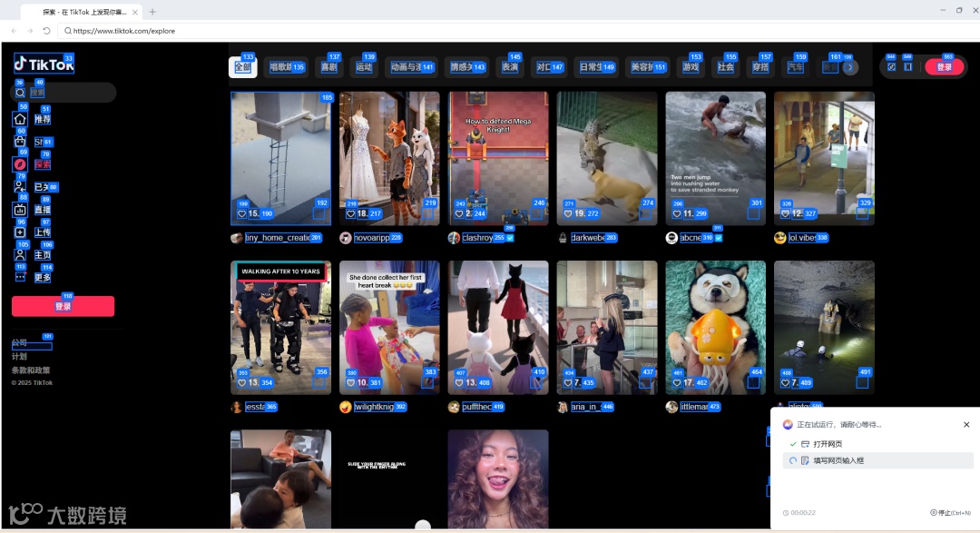Select the red 探索 compass icon
This screenshot has width=980, height=533.
(x=20, y=164)
